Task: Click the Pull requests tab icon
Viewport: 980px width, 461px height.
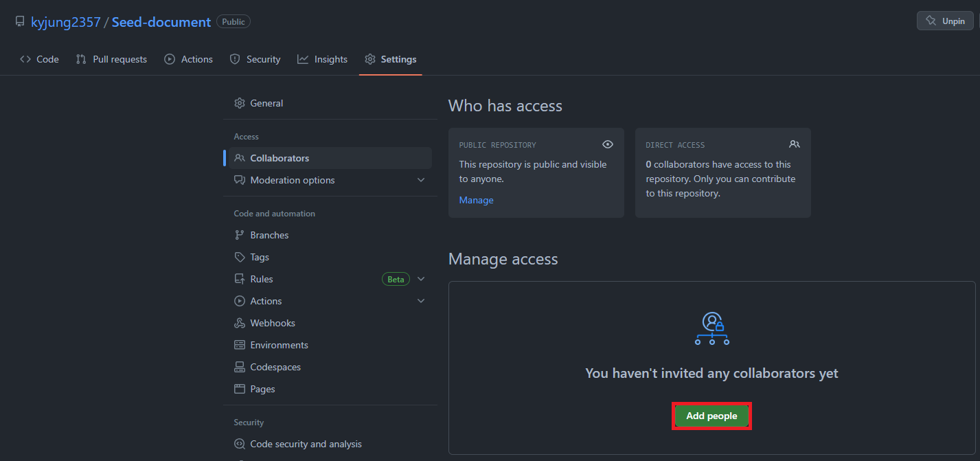Action: (x=81, y=59)
